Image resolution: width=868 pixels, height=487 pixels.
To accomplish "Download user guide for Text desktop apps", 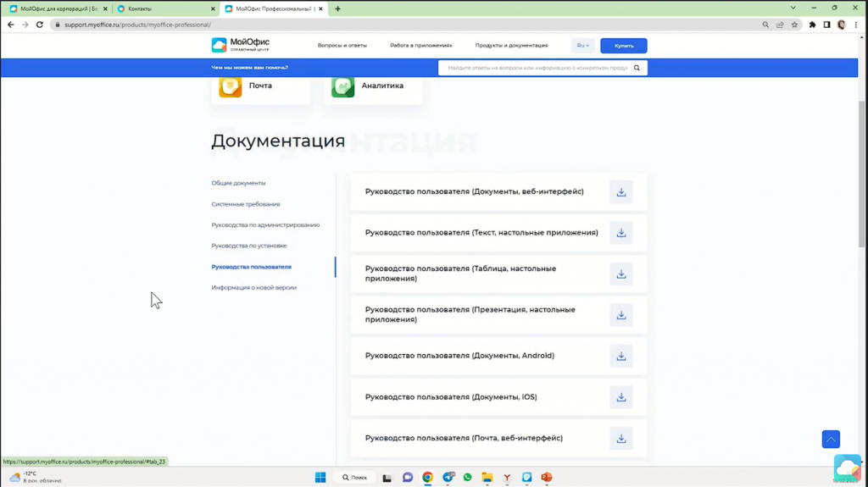I will coord(621,233).
